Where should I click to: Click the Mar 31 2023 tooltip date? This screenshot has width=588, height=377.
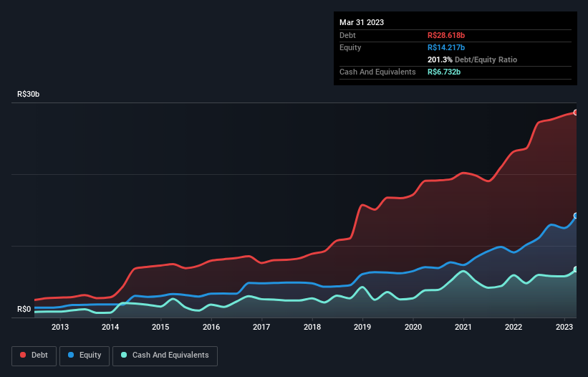362,22
